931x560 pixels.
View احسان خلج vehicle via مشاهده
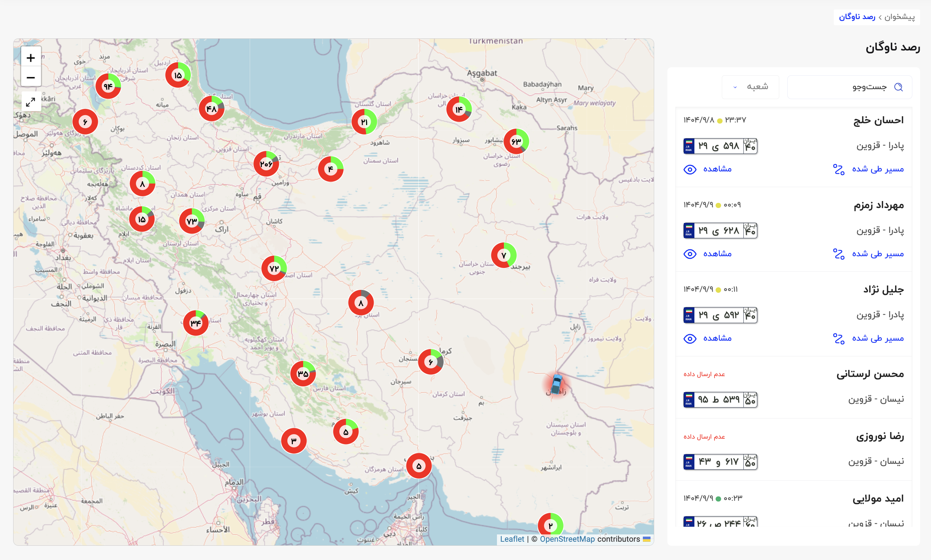(708, 169)
